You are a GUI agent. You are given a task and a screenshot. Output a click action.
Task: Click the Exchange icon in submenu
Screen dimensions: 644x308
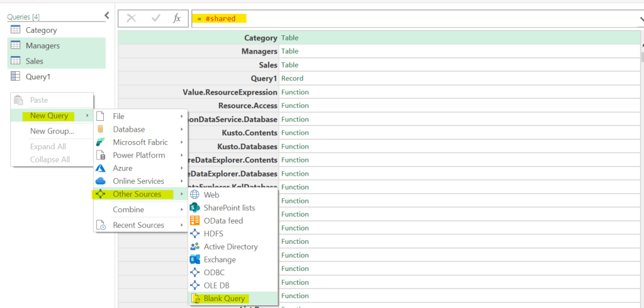point(195,260)
